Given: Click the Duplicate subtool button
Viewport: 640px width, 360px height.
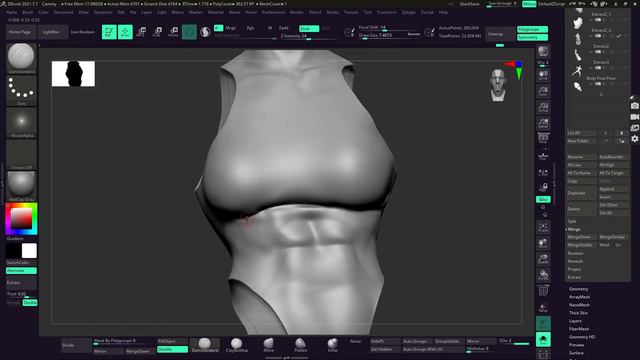Looking at the screenshot, I should click(581, 193).
